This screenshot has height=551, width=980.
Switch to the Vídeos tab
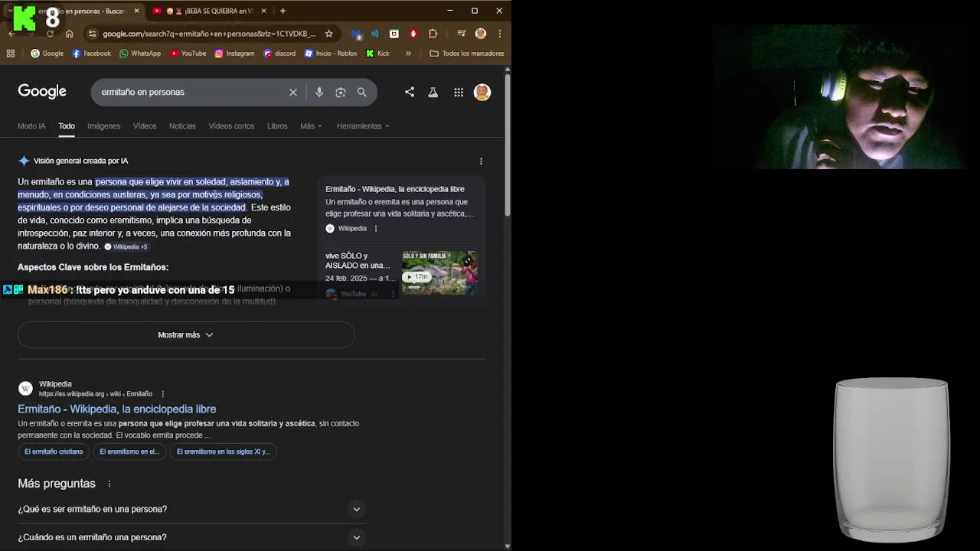tap(145, 126)
